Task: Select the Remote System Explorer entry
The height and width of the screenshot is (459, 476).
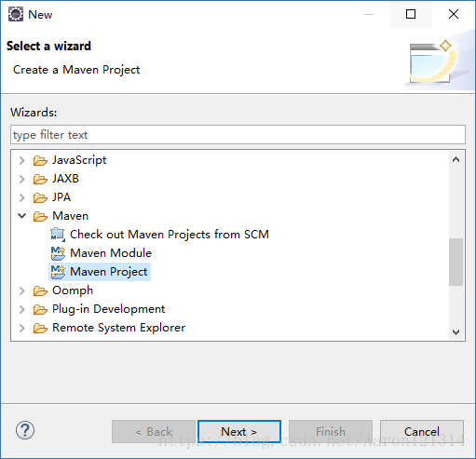Action: coord(119,328)
